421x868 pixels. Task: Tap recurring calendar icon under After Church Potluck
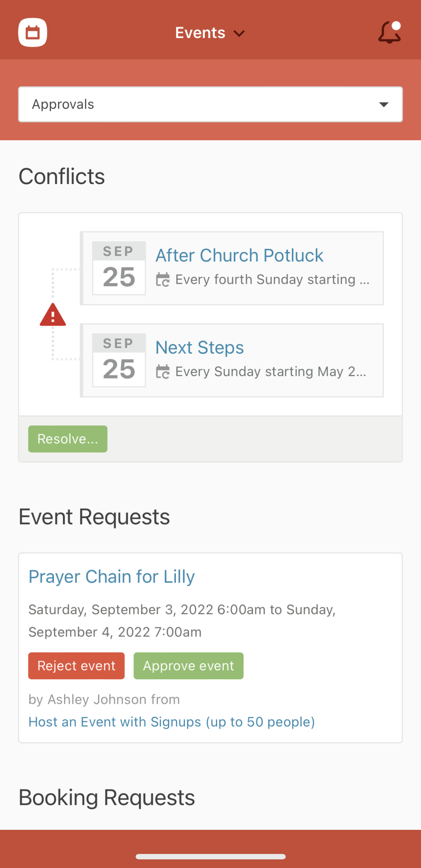coord(163,279)
